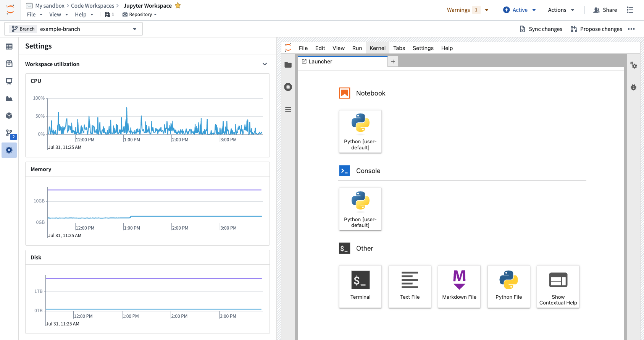Click the Share button
This screenshot has height=340, width=644.
point(605,10)
